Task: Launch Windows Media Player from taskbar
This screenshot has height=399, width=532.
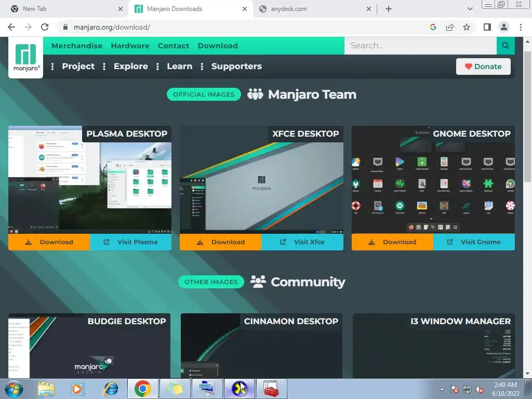Action: coord(77,389)
